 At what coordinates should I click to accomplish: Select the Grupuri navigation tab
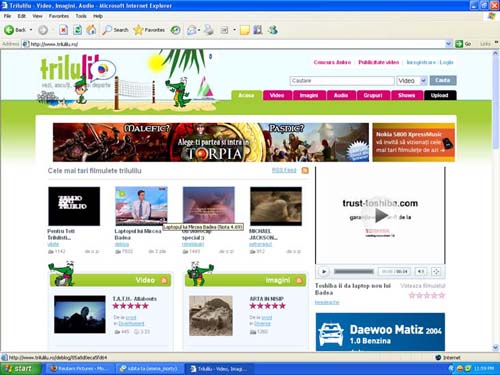pos(373,95)
